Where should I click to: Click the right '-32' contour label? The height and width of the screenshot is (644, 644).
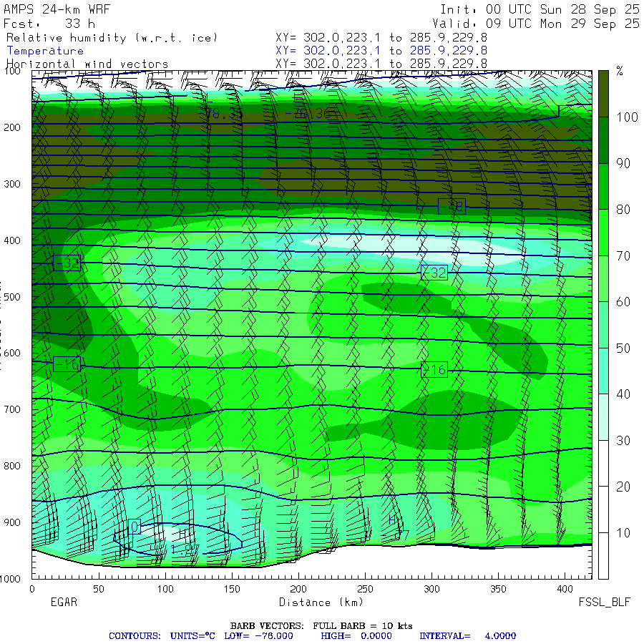tap(434, 273)
